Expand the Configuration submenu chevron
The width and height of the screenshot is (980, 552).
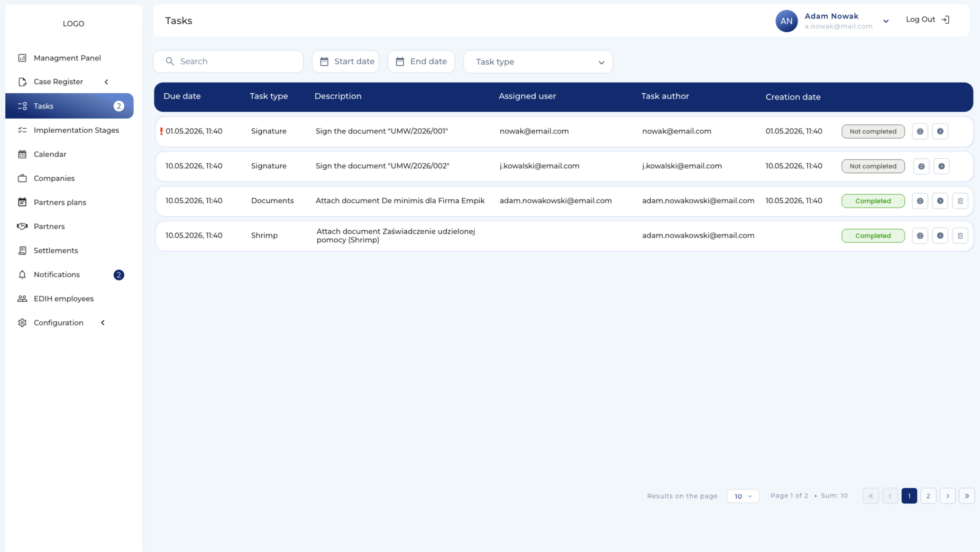103,323
